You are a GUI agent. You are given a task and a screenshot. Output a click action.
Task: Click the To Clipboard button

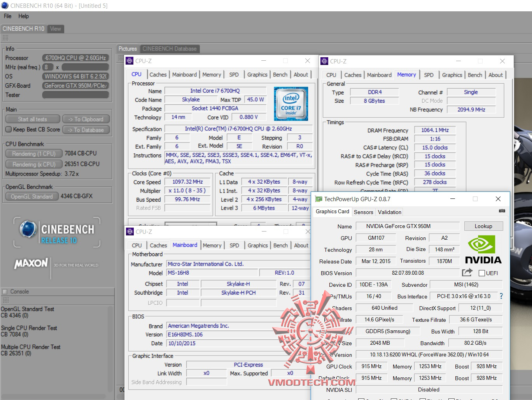[86, 119]
